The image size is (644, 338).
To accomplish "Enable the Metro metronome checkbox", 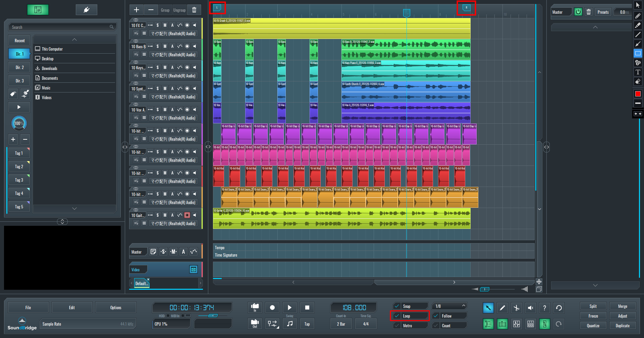I will (397, 326).
